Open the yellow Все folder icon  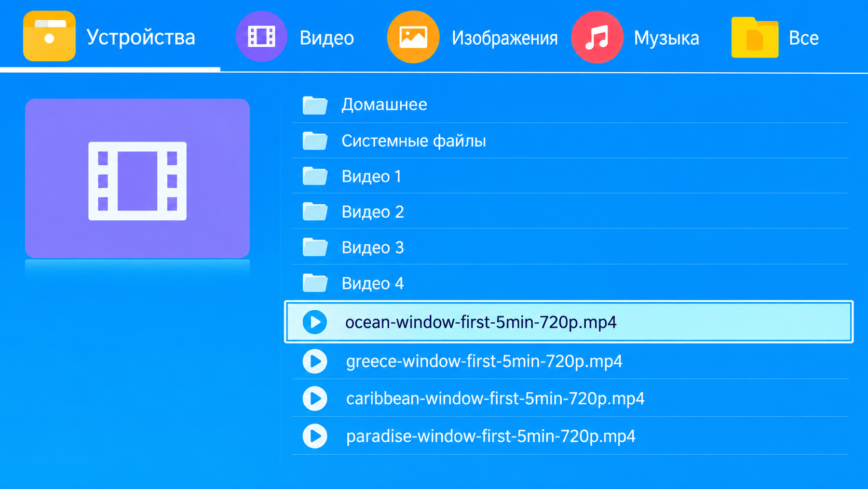click(x=755, y=37)
